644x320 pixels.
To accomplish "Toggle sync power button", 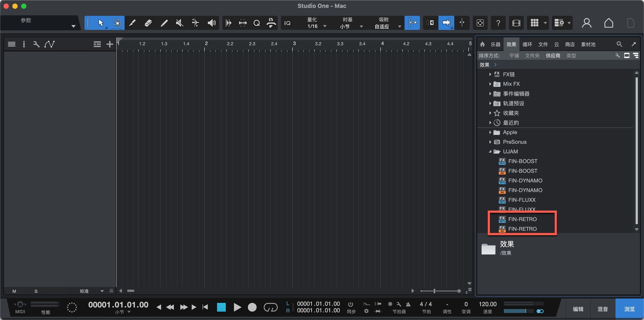I will click(351, 304).
